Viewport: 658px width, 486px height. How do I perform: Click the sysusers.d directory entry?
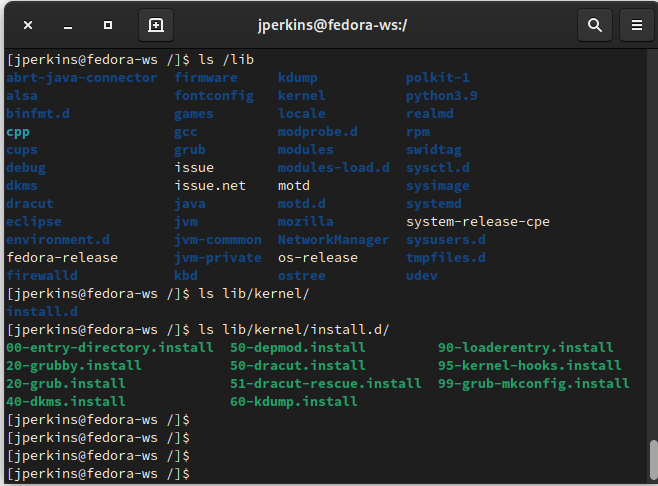446,240
